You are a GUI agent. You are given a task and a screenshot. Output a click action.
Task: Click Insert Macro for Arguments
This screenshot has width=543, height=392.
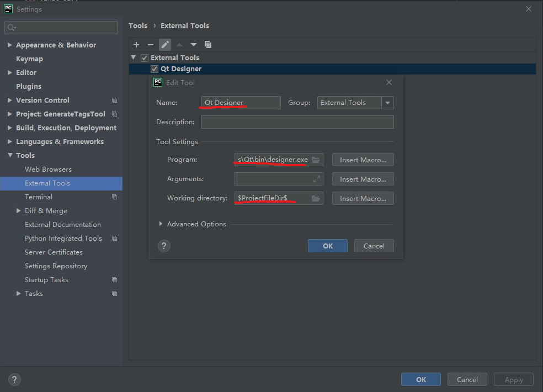coord(363,179)
